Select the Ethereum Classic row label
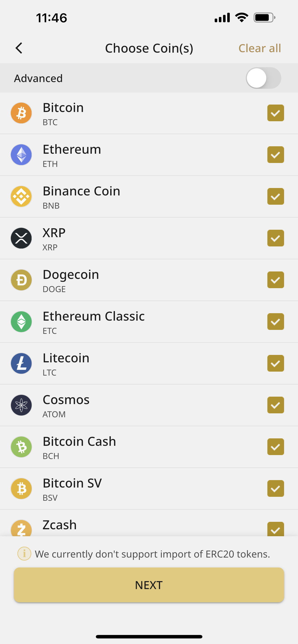The height and width of the screenshot is (644, 298). coord(94,316)
